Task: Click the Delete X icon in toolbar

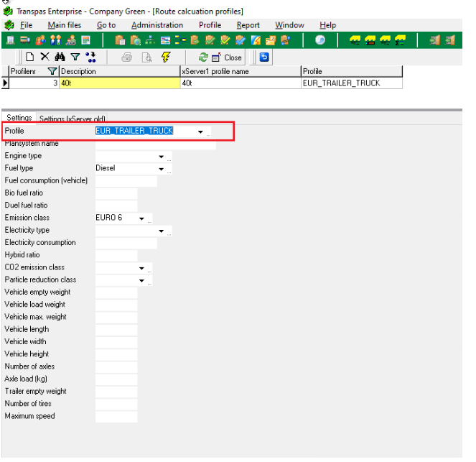Action: coord(45,57)
